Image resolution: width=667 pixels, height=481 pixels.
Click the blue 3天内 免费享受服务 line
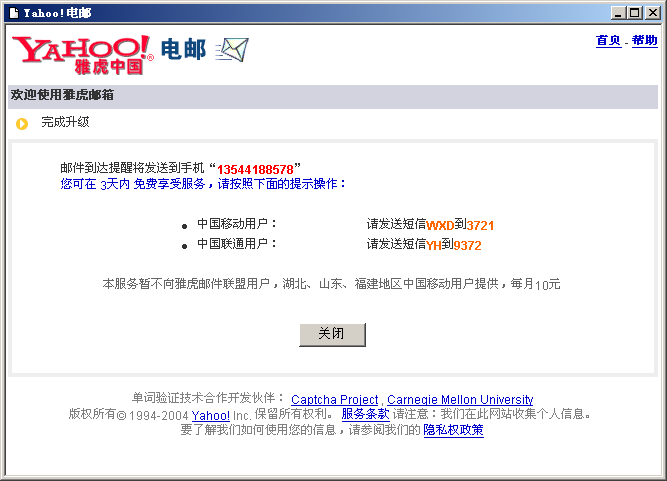tap(203, 184)
